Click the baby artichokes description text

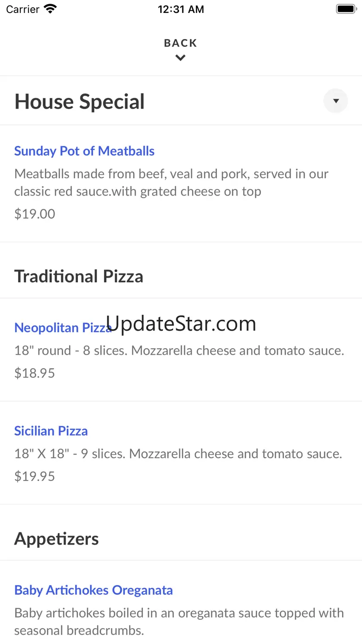click(179, 622)
